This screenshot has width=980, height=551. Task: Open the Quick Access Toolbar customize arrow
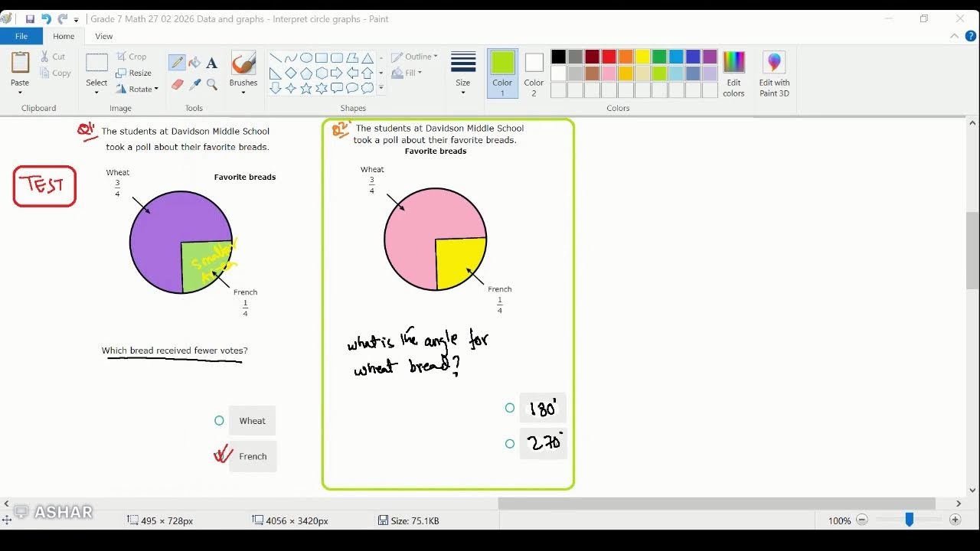[x=76, y=19]
